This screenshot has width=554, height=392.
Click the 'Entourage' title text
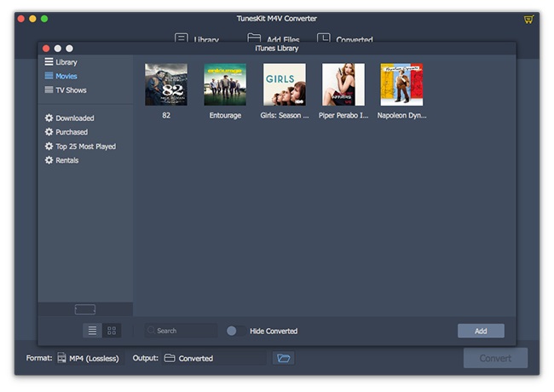[x=225, y=116]
